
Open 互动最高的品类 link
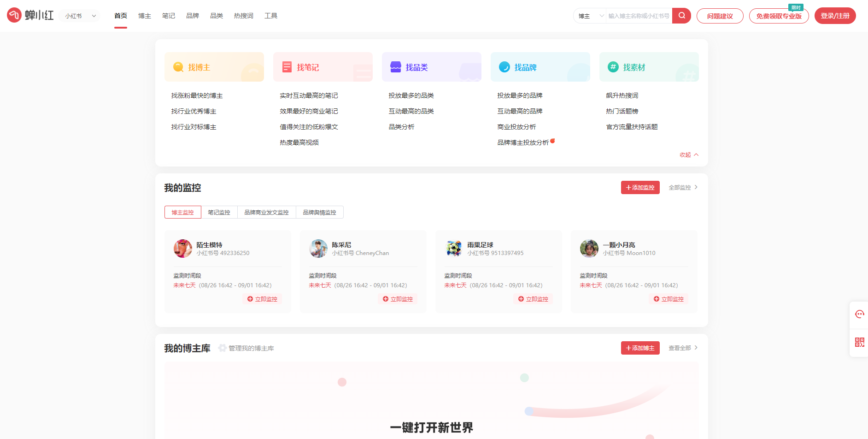pyautogui.click(x=411, y=111)
